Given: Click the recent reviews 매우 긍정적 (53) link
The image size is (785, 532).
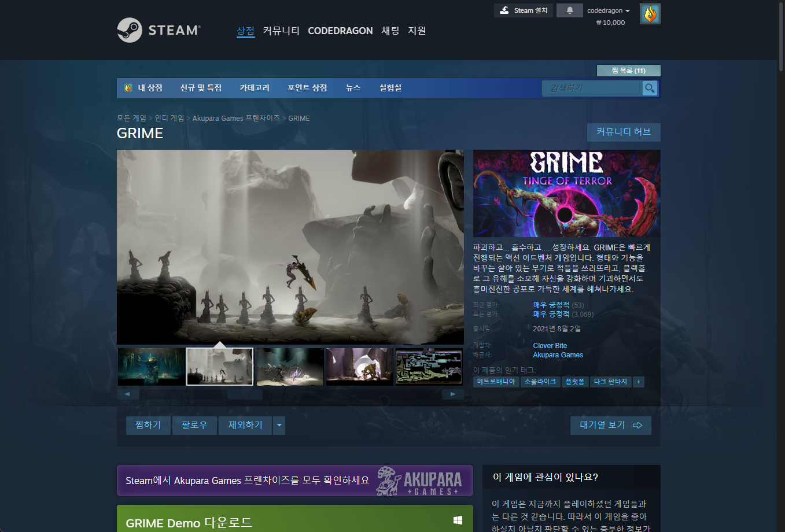Looking at the screenshot, I should (x=559, y=305).
